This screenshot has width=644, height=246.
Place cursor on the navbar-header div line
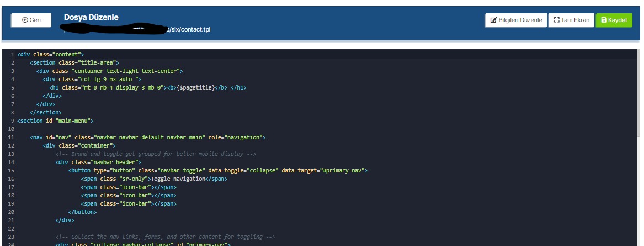click(x=98, y=162)
